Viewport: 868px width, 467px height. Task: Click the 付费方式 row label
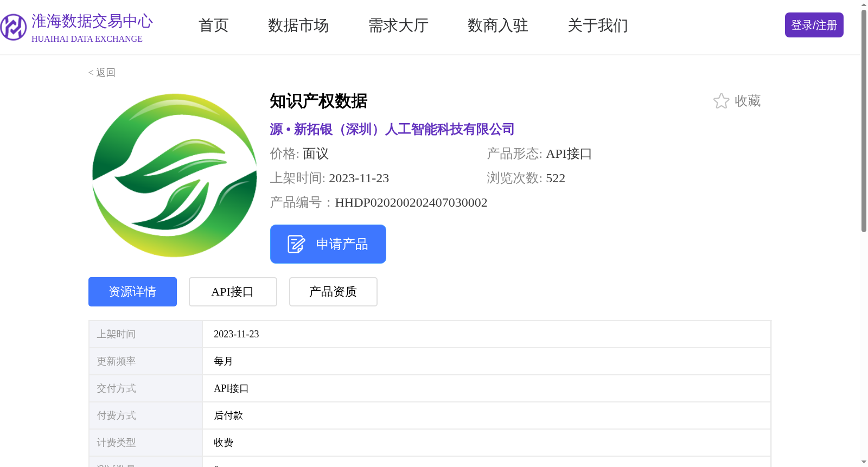tap(116, 415)
